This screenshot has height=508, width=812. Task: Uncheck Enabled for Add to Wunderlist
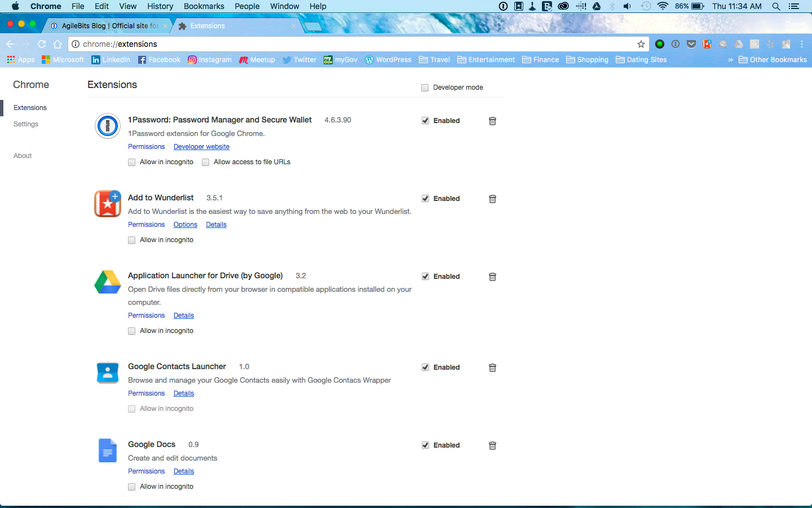425,198
